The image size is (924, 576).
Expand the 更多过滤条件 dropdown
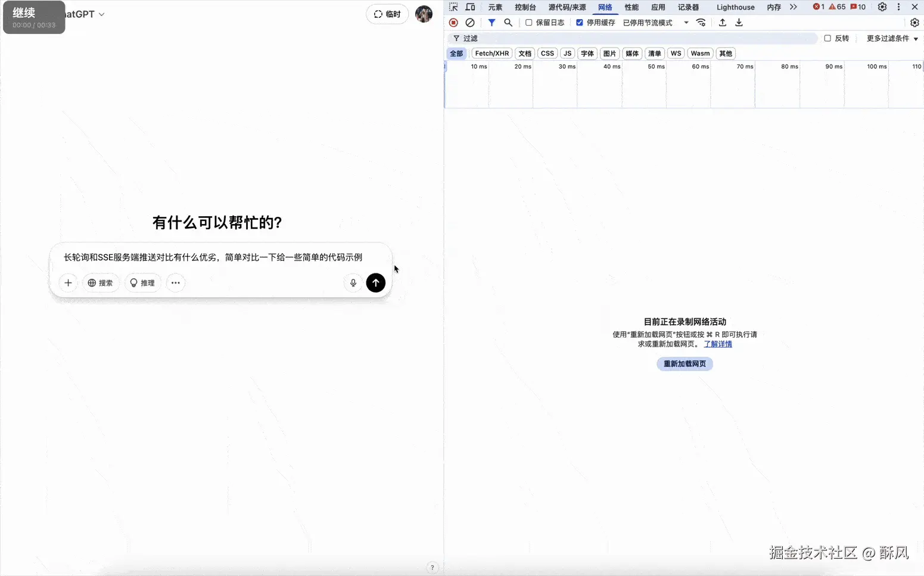click(892, 38)
